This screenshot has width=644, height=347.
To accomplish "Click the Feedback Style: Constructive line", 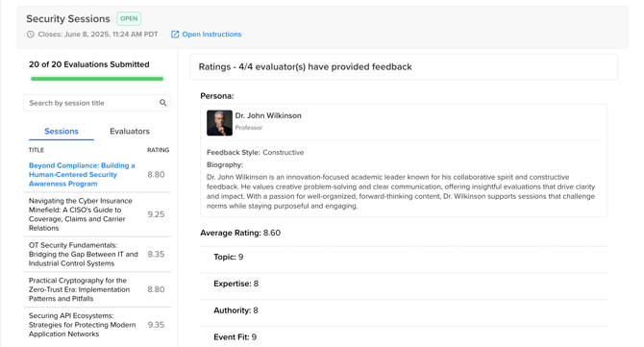I will [255, 152].
